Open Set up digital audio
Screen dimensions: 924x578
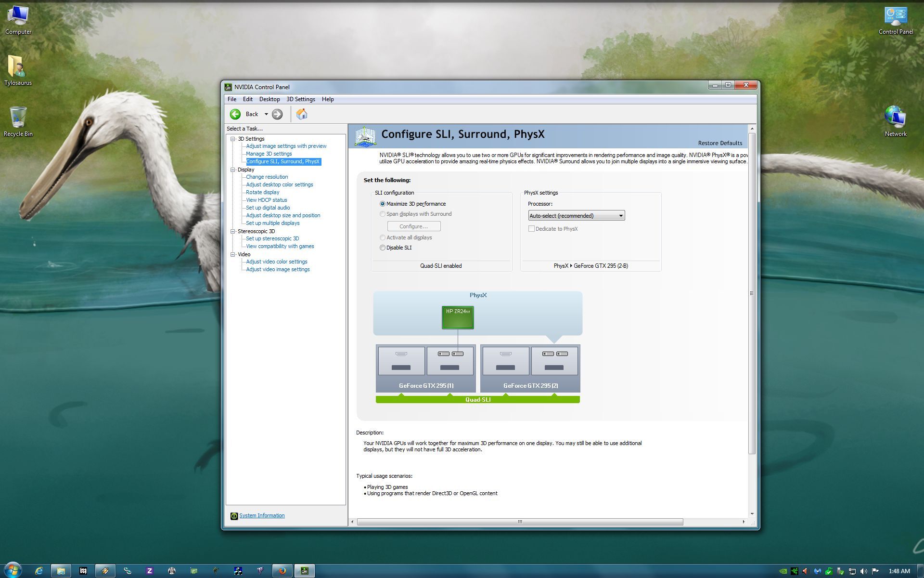pos(268,208)
